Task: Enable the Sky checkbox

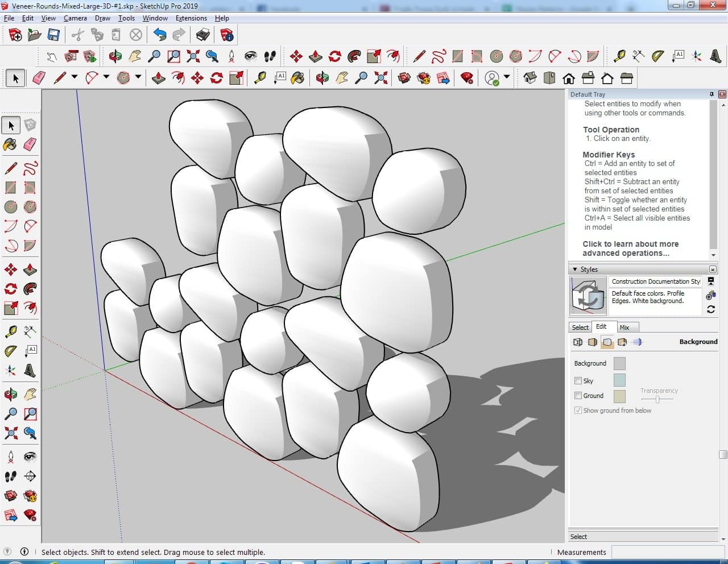Action: (578, 381)
